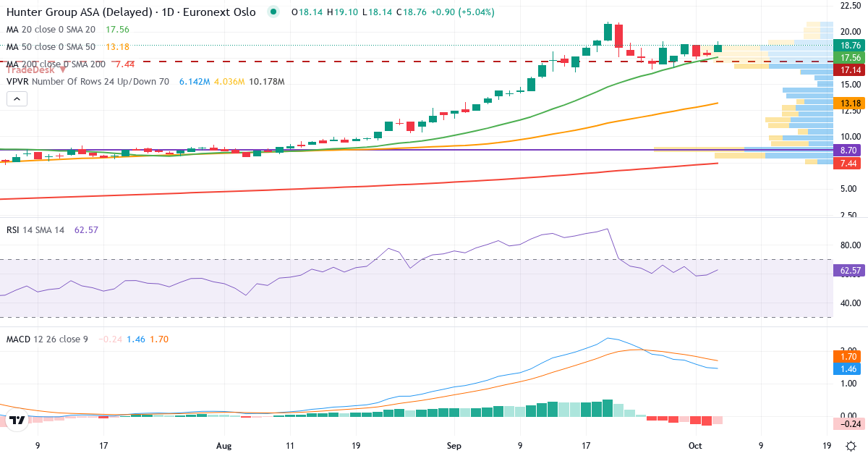The image size is (868, 456).
Task: Click the TradingView logo icon
Action: coord(17,420)
